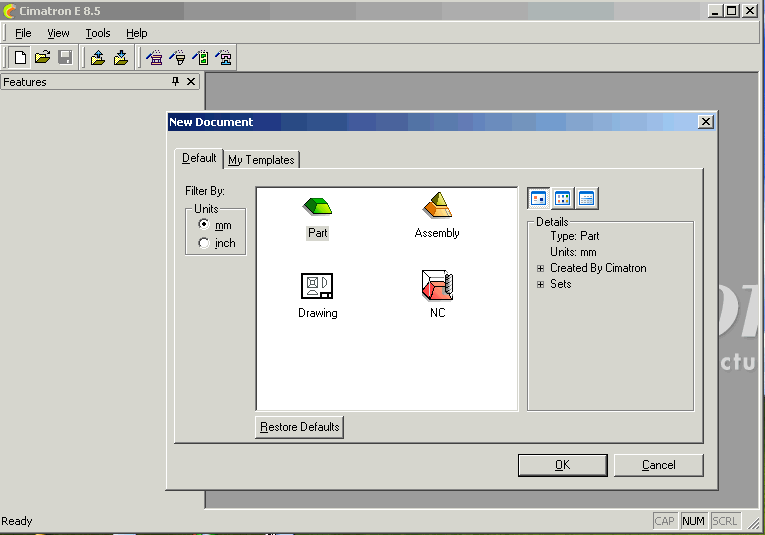The height and width of the screenshot is (535, 765).
Task: Open the File menu
Action: click(23, 33)
